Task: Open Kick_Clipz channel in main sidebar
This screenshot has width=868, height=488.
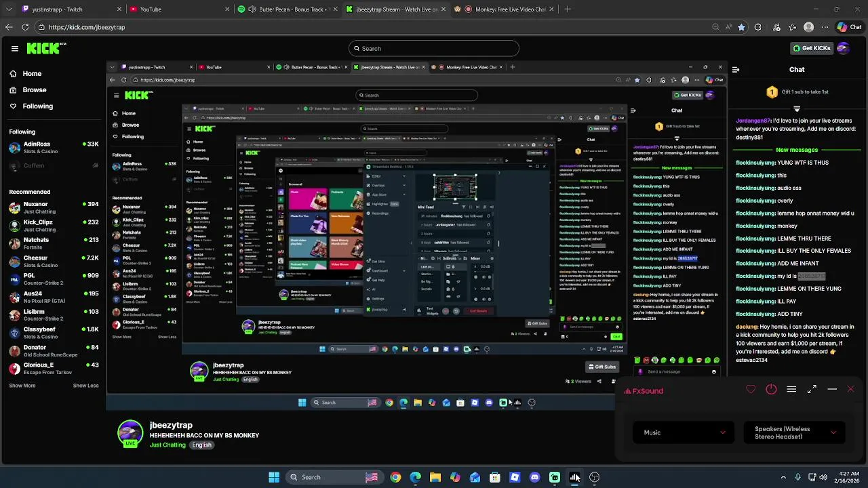Action: (54, 225)
